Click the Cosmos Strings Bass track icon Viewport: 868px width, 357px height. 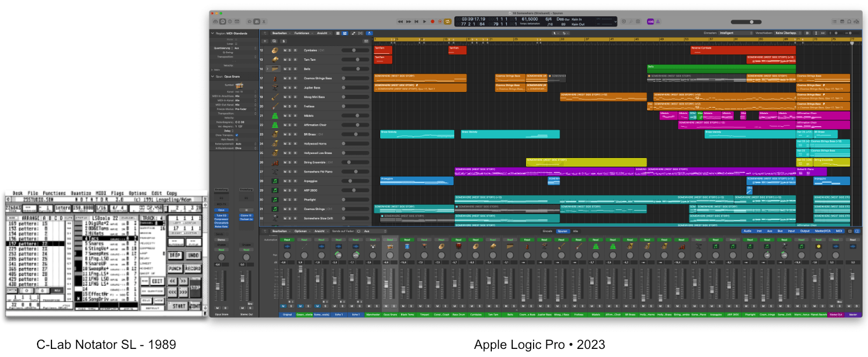275,78
